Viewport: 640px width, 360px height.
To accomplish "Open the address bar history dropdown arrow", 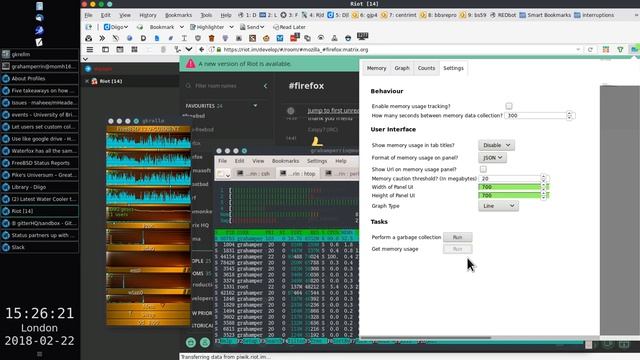I will 578,49.
